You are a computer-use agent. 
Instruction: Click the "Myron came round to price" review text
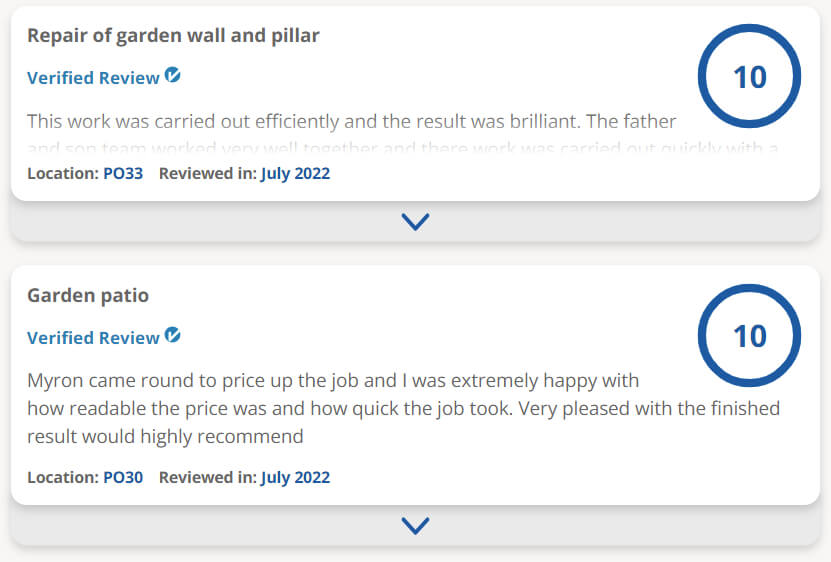tap(332, 381)
